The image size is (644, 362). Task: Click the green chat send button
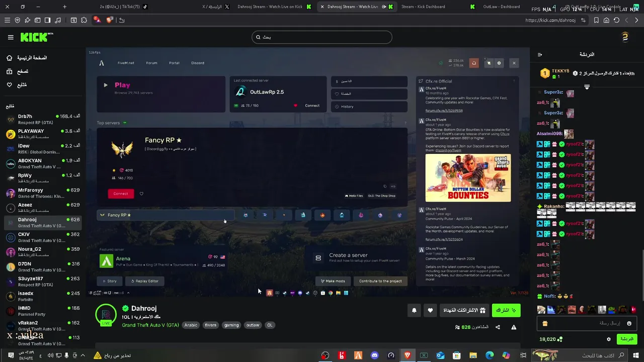click(x=627, y=339)
